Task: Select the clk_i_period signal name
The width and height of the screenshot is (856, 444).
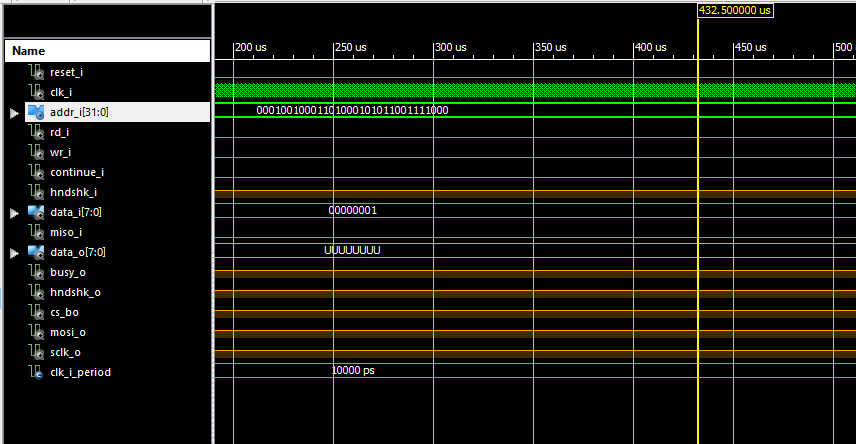Action: pyautogui.click(x=80, y=372)
